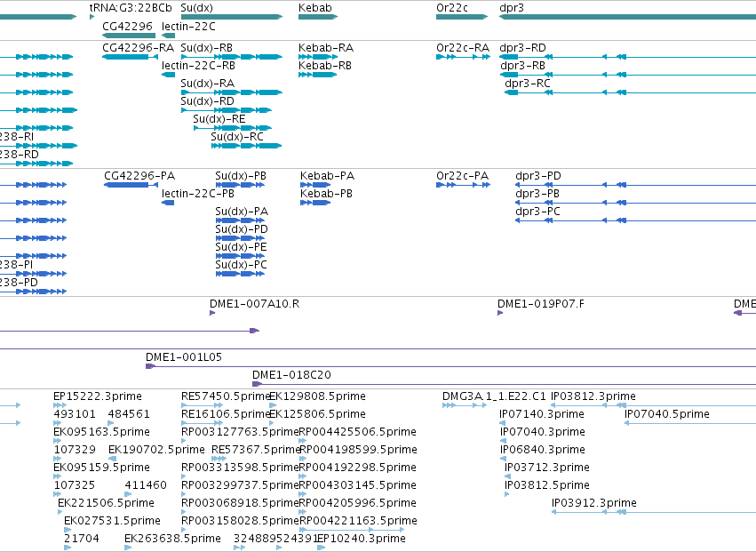Click EST EP15222.3prime
The width and height of the screenshot is (756, 552).
(98, 396)
